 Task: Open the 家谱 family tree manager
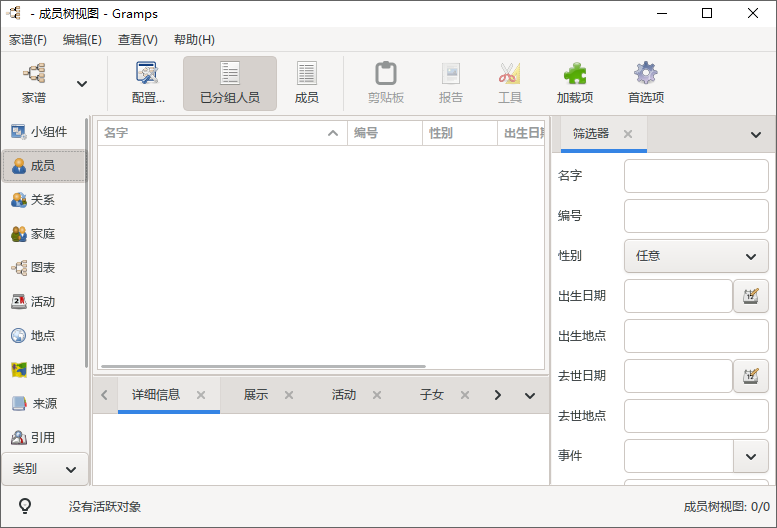point(34,83)
